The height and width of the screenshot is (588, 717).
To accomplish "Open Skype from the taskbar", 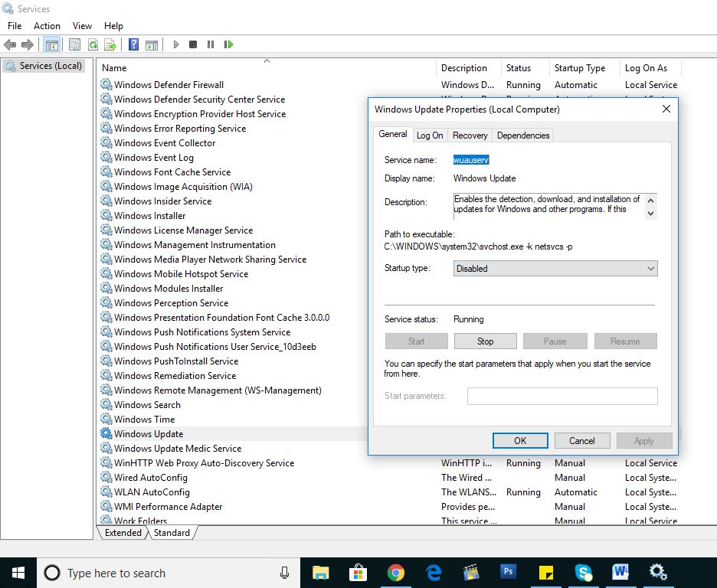I will pyautogui.click(x=584, y=572).
